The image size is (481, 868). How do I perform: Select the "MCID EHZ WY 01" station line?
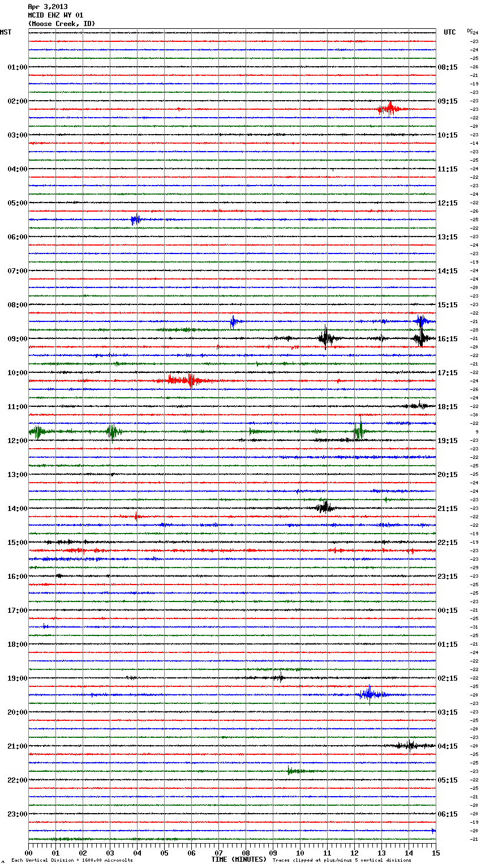pos(55,15)
